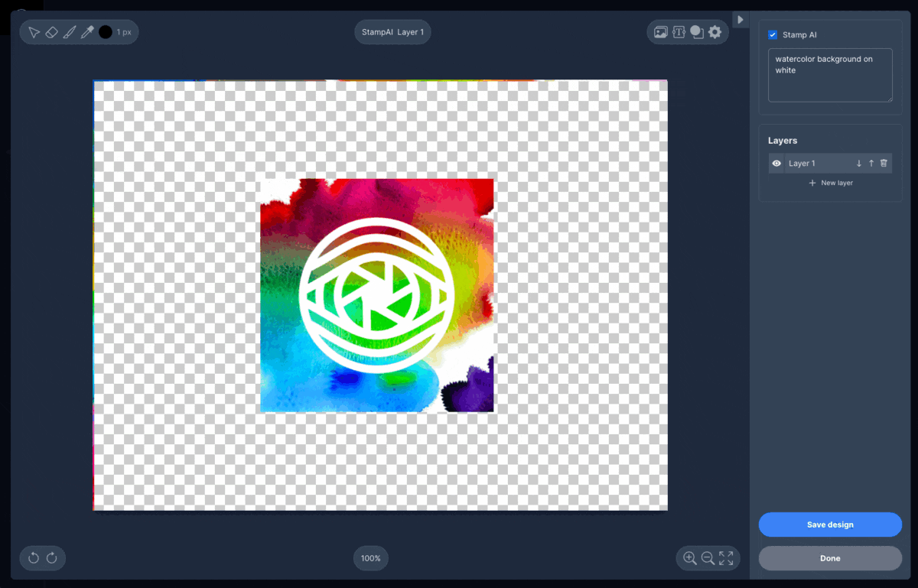
Task: Move Layer 1 down with arrow
Action: pos(859,163)
